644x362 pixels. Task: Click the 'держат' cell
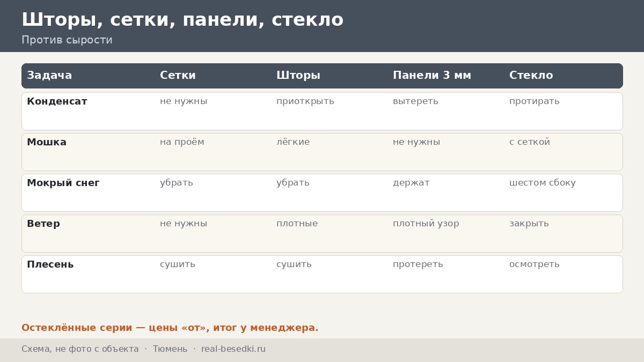point(411,183)
